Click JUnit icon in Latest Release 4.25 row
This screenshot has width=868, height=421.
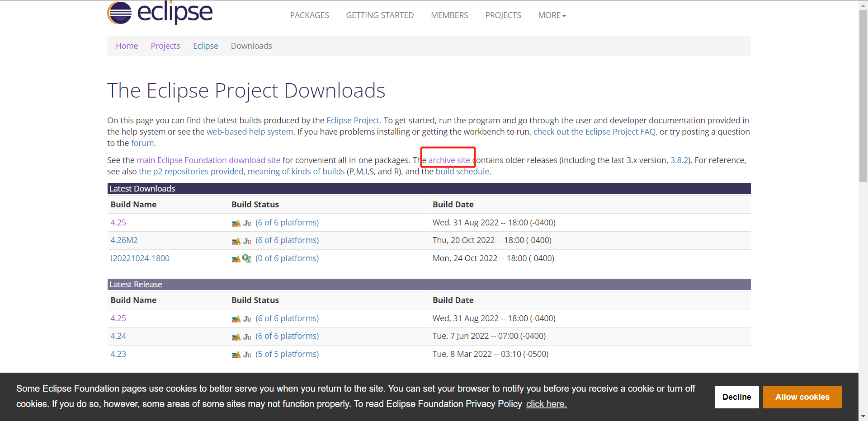pyautogui.click(x=247, y=319)
